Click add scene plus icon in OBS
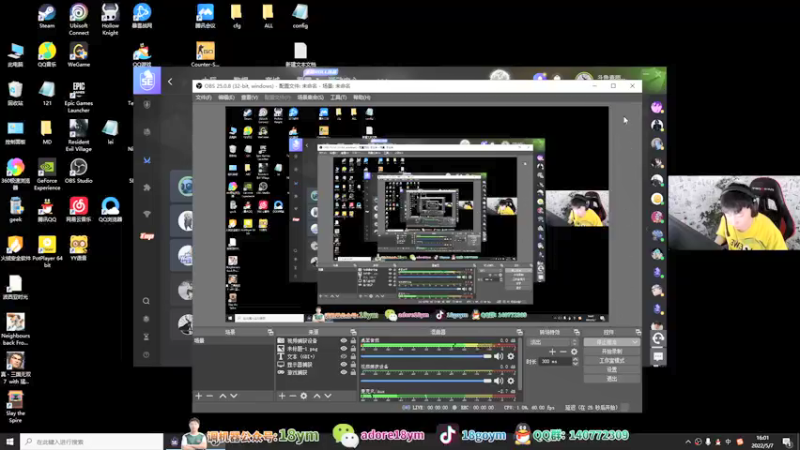Screen dimensions: 800x450 click(198, 396)
